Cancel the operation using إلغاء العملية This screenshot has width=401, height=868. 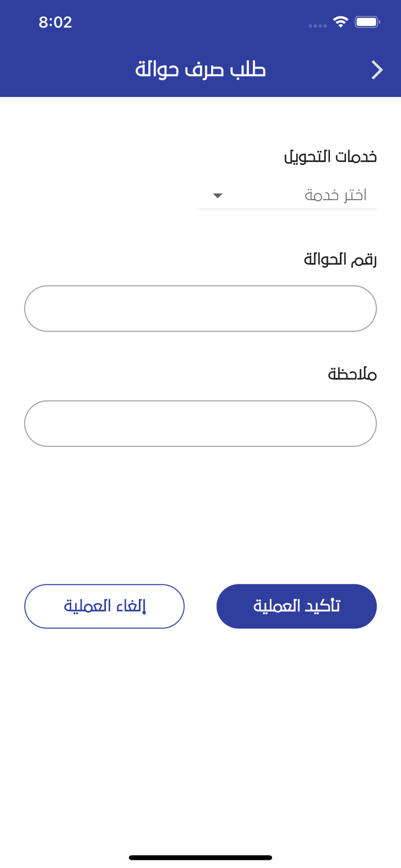104,606
